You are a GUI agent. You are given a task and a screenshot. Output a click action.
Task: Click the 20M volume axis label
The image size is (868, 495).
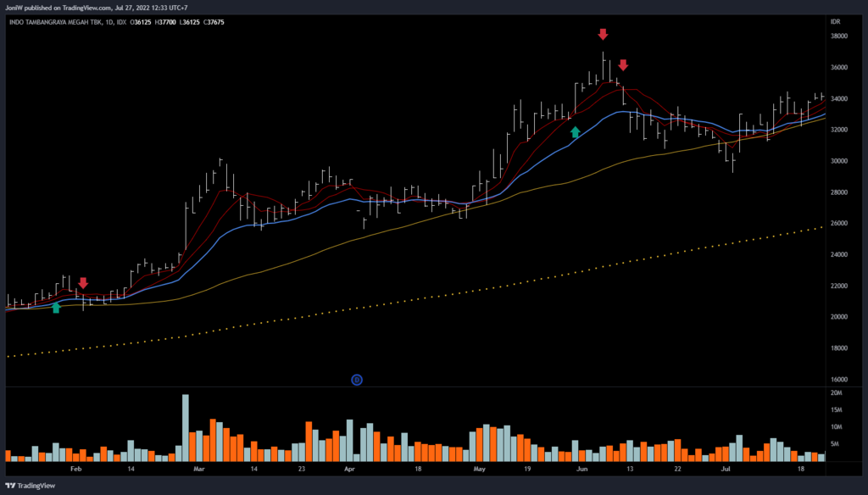pyautogui.click(x=836, y=393)
